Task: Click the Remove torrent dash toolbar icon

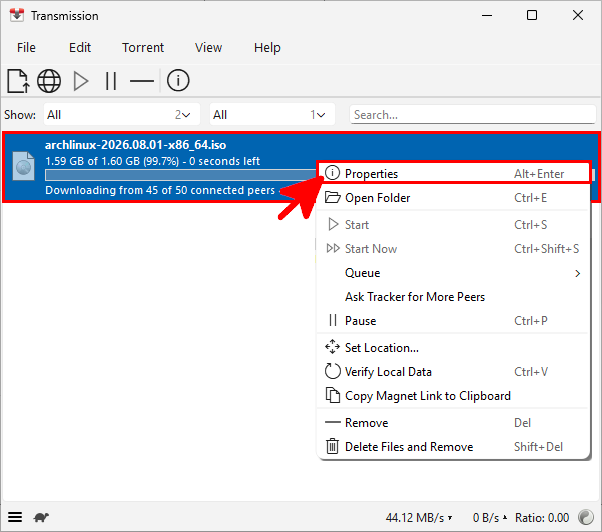Action: click(x=142, y=81)
